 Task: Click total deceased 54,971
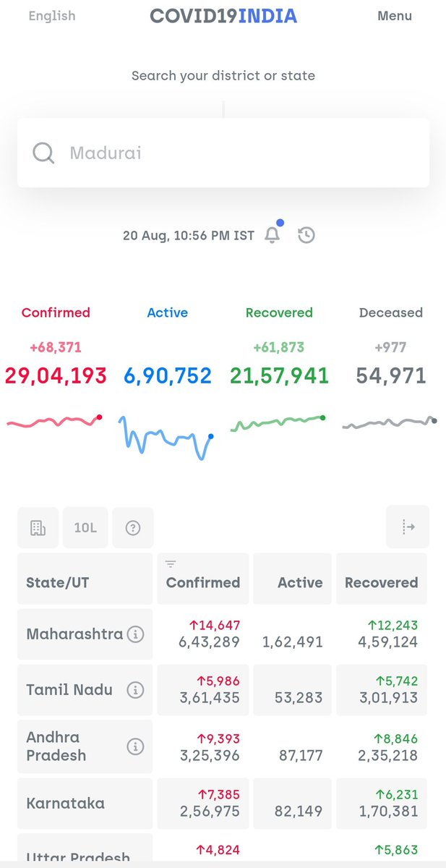point(391,375)
